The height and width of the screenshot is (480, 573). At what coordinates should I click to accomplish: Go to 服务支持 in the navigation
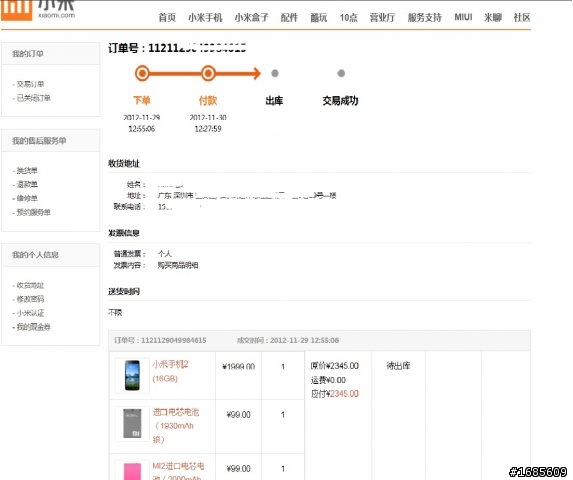[425, 17]
